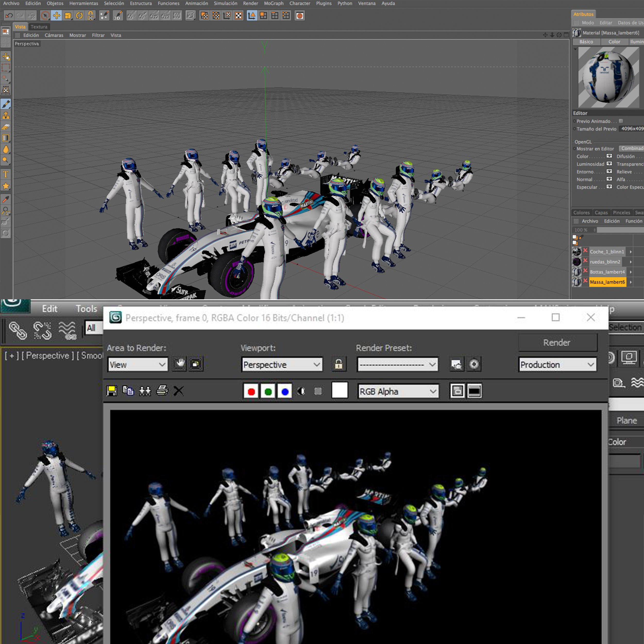Open the Area to Render dropdown

[138, 365]
